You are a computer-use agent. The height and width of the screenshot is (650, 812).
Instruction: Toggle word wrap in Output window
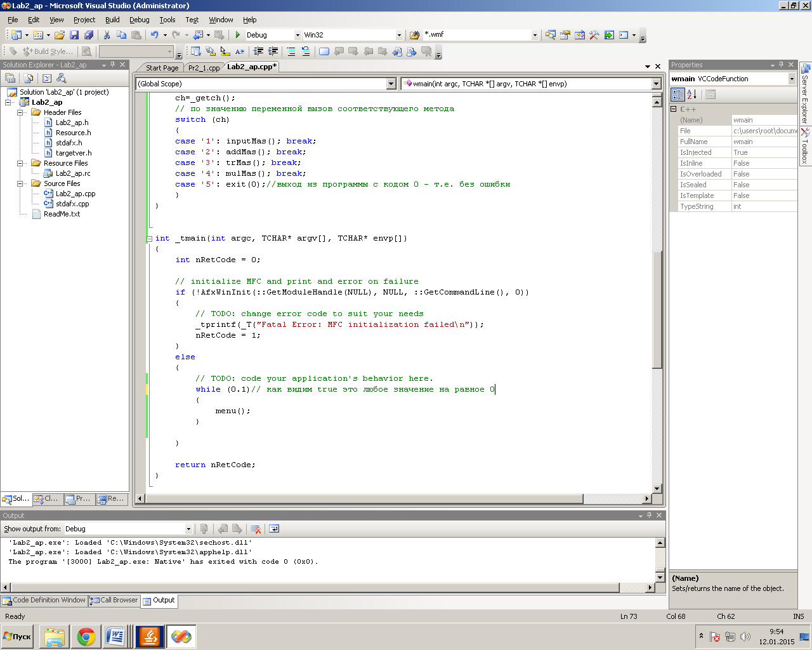click(x=274, y=529)
